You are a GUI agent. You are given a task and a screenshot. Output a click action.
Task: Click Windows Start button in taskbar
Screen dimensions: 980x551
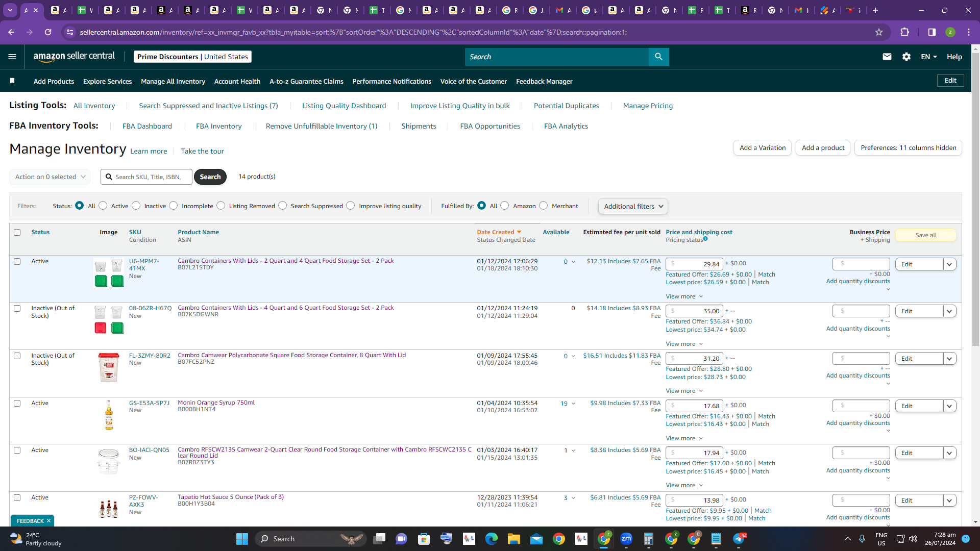[242, 539]
